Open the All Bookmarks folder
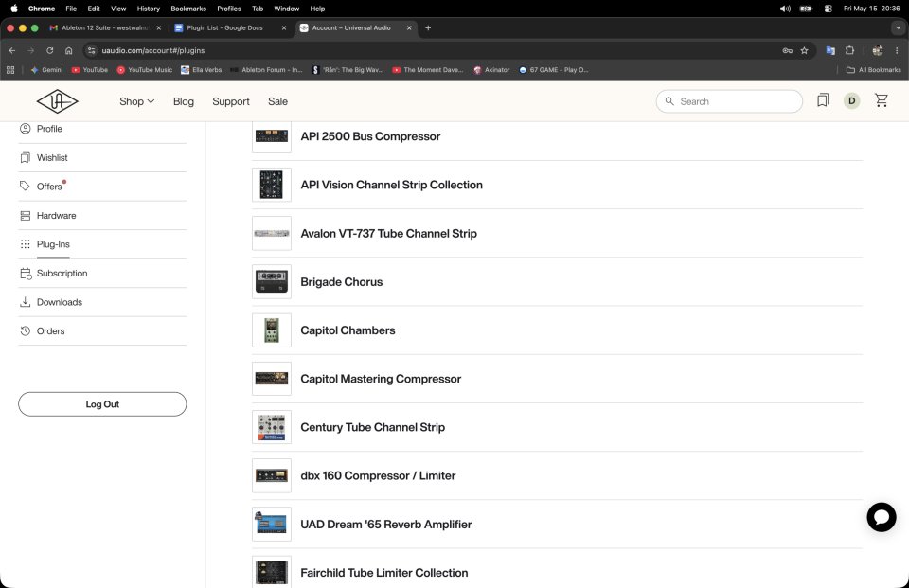 874,69
